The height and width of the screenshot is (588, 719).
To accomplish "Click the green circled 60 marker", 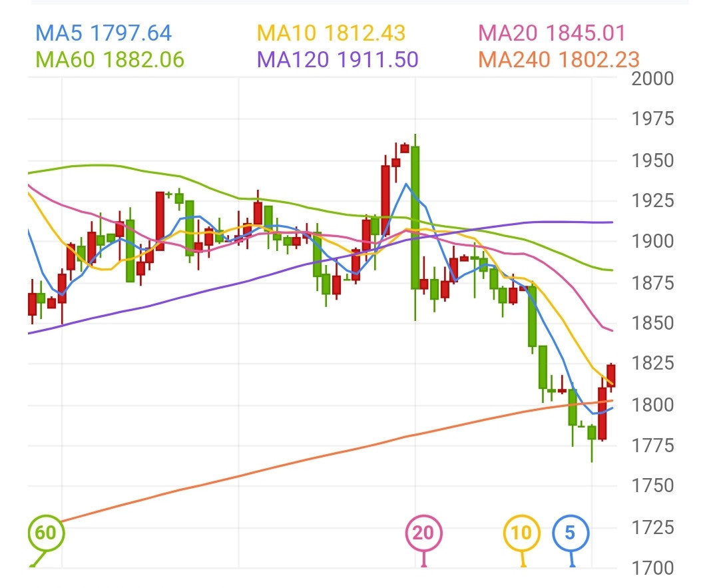I will (46, 533).
